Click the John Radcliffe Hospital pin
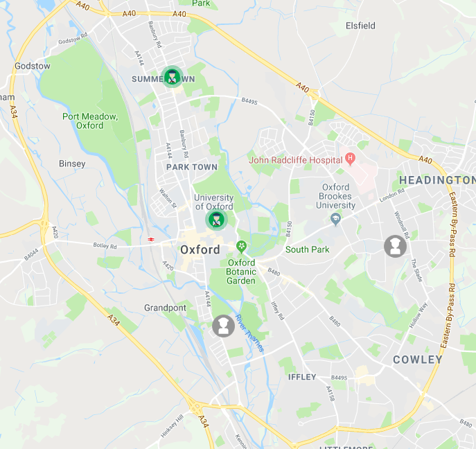The width and height of the screenshot is (476, 449). (350, 159)
